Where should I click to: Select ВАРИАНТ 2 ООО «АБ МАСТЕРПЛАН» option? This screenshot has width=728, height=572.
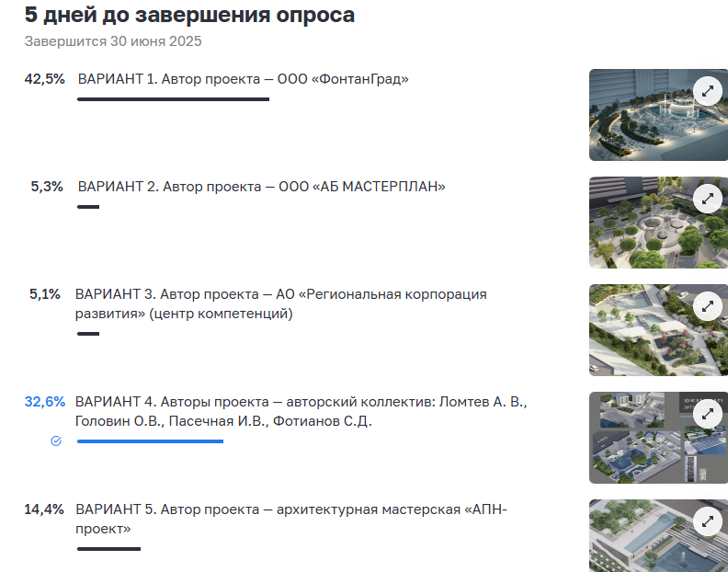pos(261,187)
